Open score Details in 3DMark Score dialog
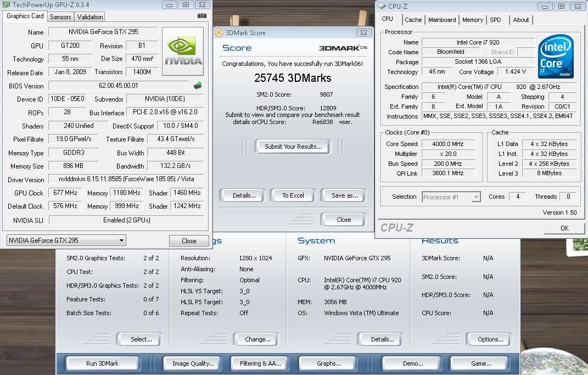Image resolution: width=588 pixels, height=375 pixels. [244, 195]
